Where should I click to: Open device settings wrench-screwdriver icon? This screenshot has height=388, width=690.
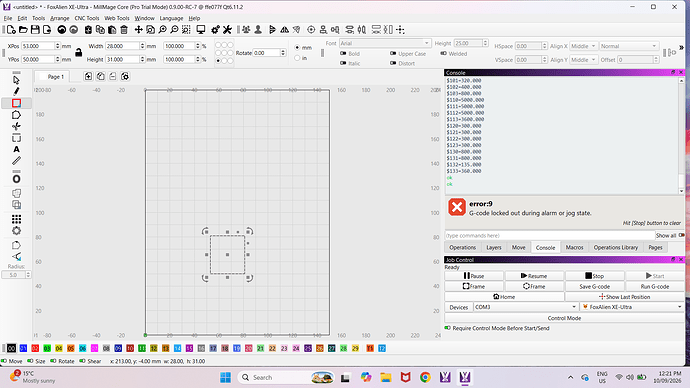(x=227, y=29)
